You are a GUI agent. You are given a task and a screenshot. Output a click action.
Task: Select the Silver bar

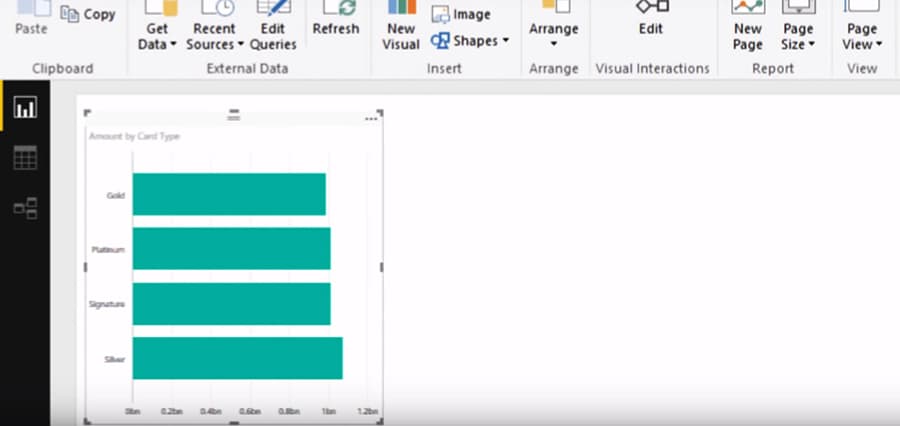[238, 358]
